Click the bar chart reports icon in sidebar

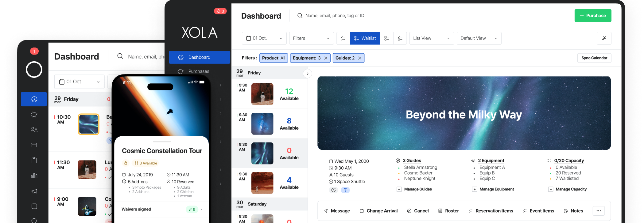34,176
